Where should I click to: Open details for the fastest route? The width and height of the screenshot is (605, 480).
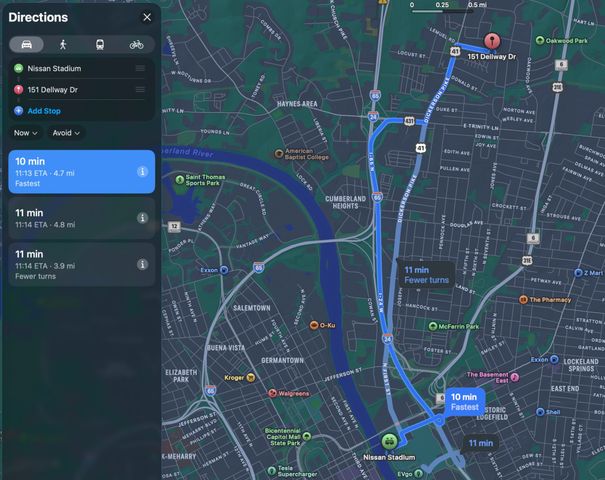142,172
